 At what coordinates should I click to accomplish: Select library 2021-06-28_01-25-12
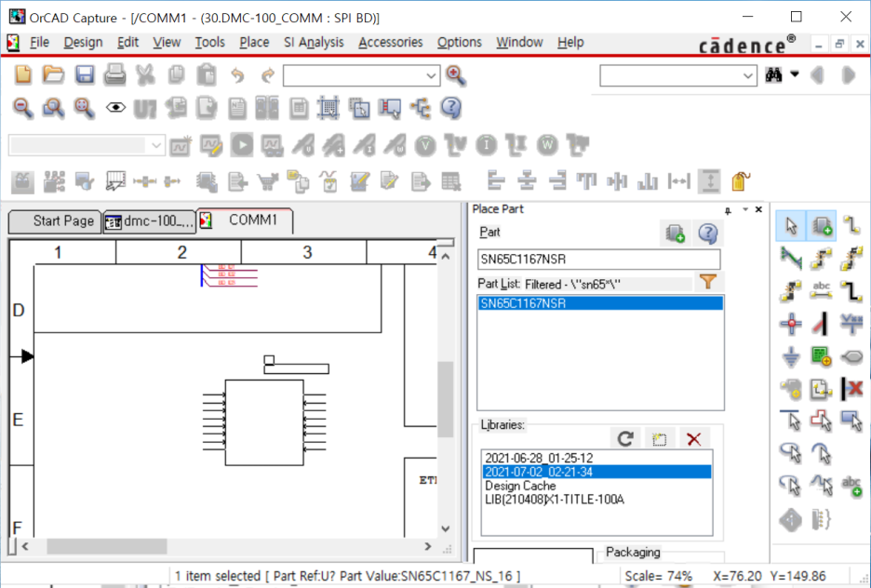539,458
